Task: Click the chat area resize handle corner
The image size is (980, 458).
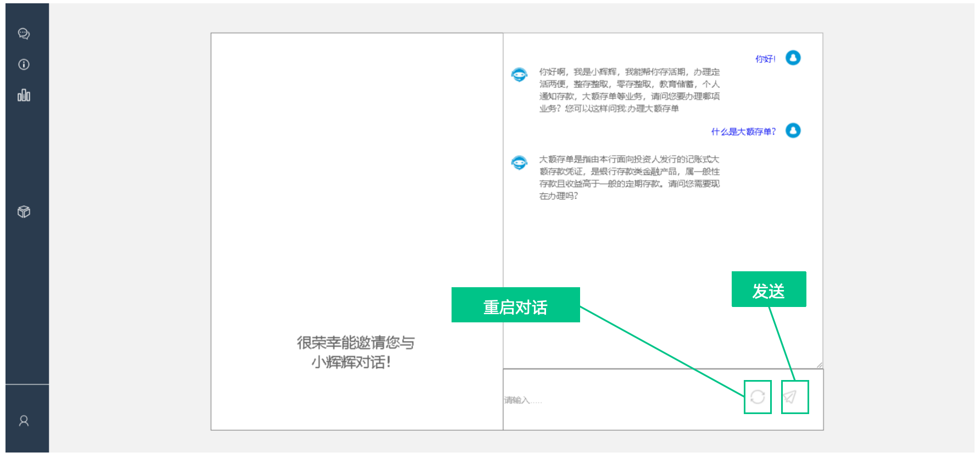Action: tap(819, 365)
